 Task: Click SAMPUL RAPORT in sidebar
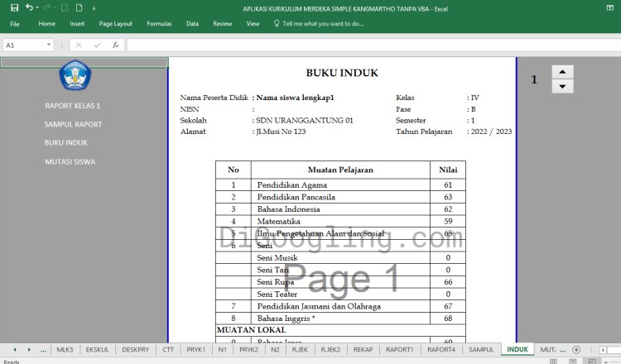[x=74, y=124]
